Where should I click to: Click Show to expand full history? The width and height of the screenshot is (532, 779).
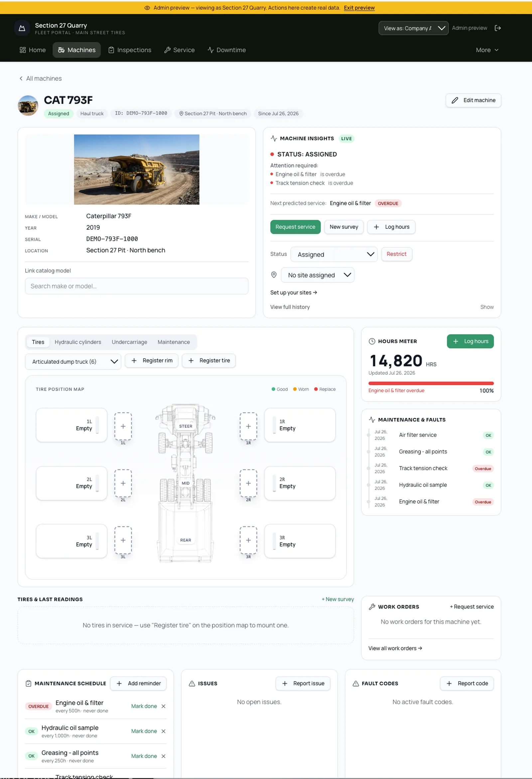487,307
